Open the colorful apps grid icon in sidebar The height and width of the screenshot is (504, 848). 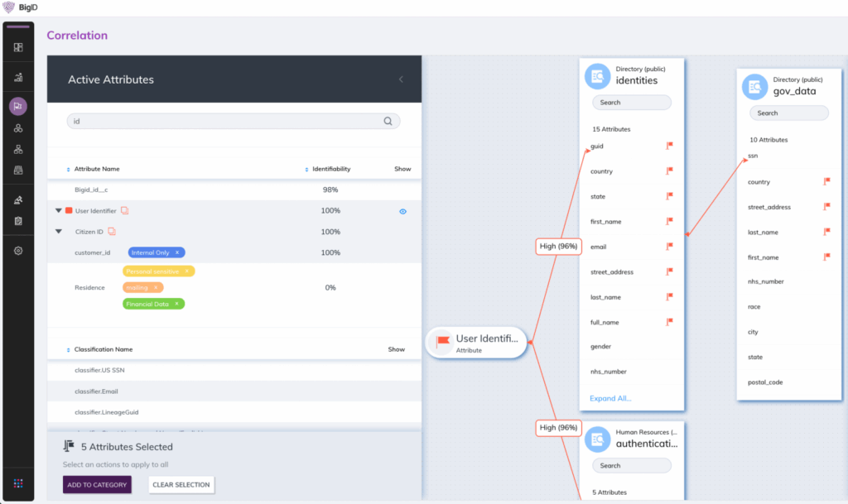point(18,482)
